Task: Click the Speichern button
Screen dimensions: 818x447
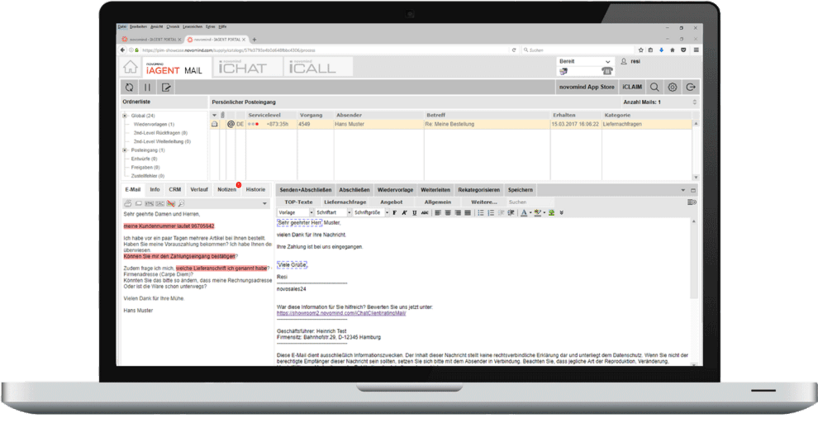Action: 520,190
